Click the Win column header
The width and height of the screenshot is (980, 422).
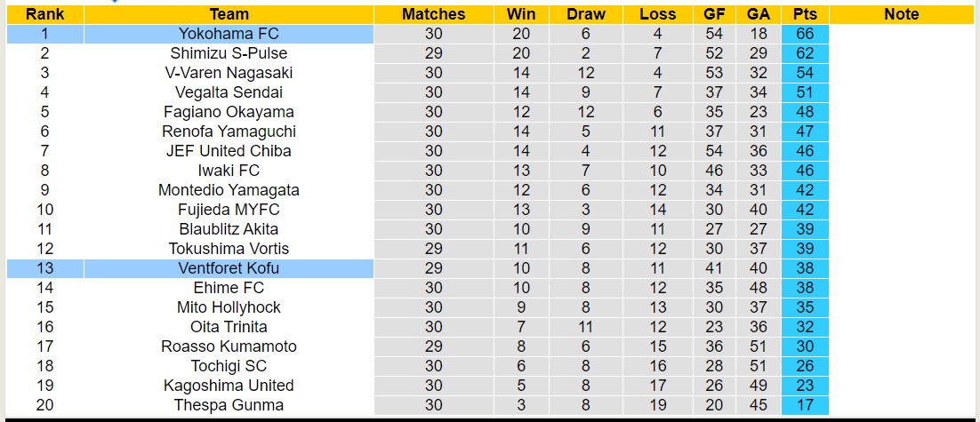pyautogui.click(x=521, y=14)
